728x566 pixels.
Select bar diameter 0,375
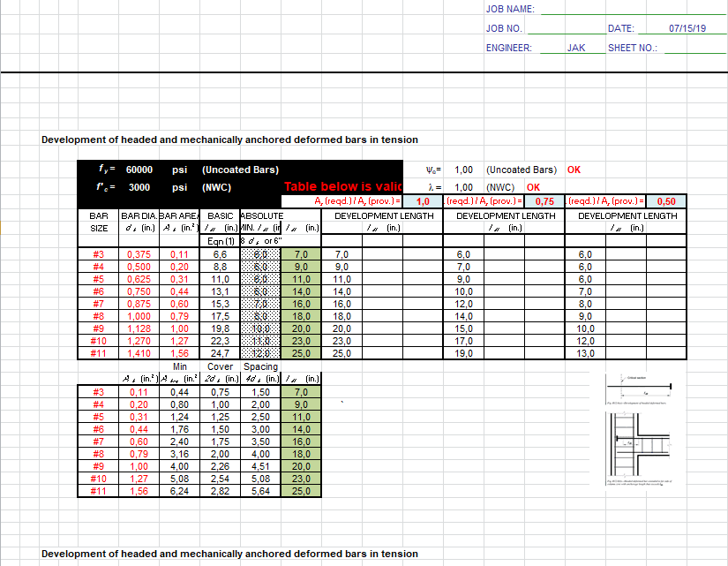click(x=139, y=254)
